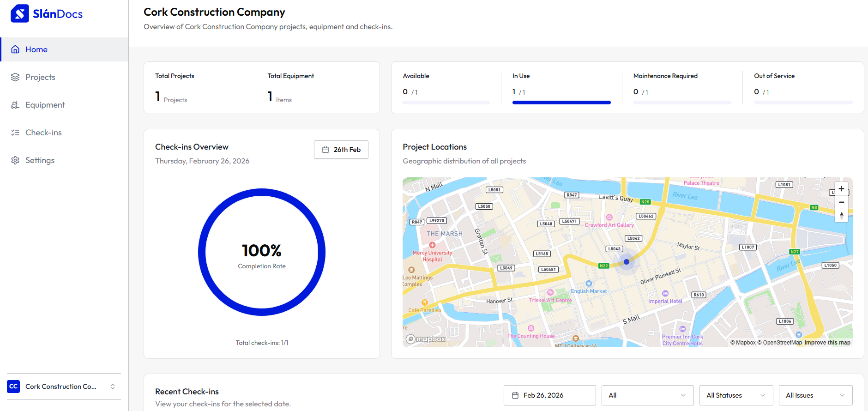Open the 26th Feb date picker button
This screenshot has height=411, width=868.
[x=341, y=150]
